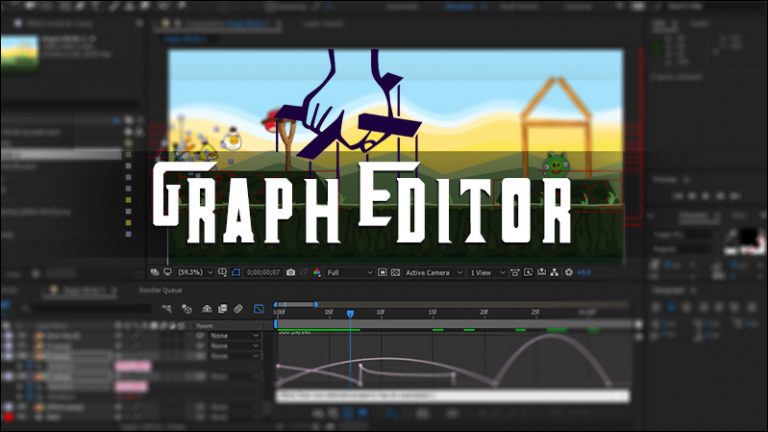768x432 pixels.
Task: Click the Always Preview This View icon
Action: pyautogui.click(x=155, y=272)
